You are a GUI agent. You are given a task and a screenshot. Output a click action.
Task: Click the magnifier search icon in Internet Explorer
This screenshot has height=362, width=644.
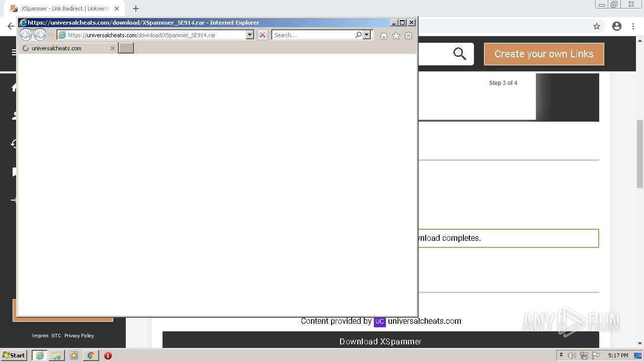[358, 35]
